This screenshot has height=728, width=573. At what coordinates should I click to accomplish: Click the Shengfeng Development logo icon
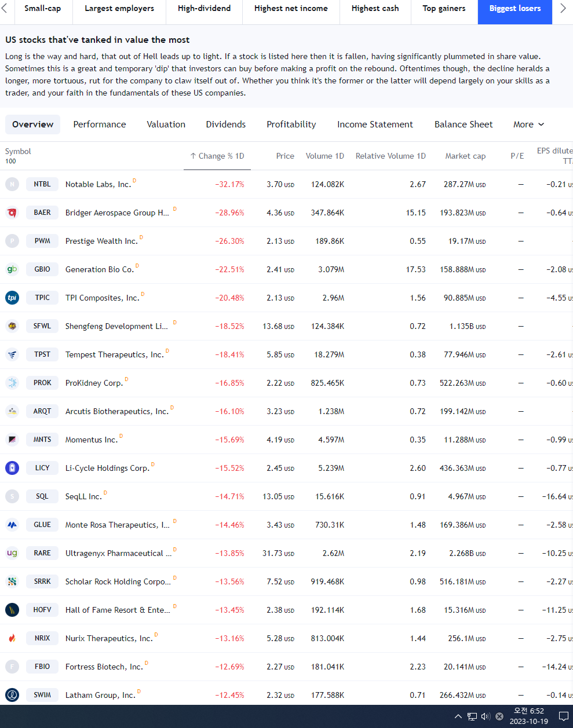coord(12,326)
